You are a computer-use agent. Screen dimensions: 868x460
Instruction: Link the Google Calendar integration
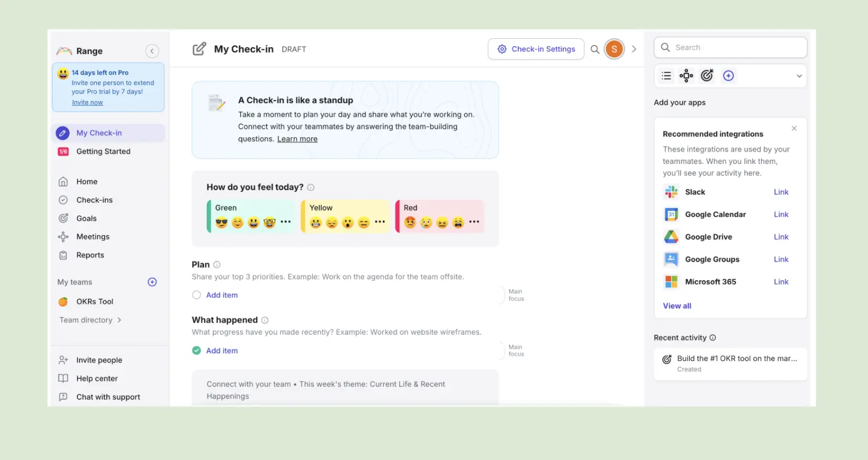[781, 214]
